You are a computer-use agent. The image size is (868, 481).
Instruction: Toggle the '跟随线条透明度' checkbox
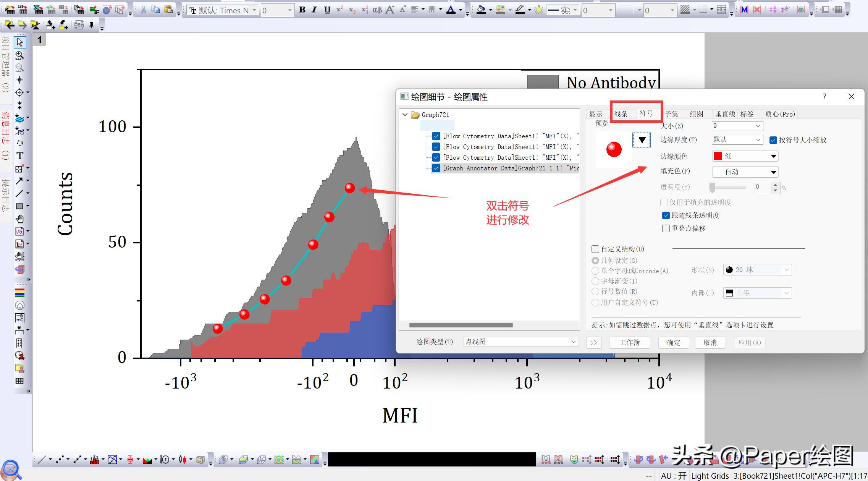(666, 215)
